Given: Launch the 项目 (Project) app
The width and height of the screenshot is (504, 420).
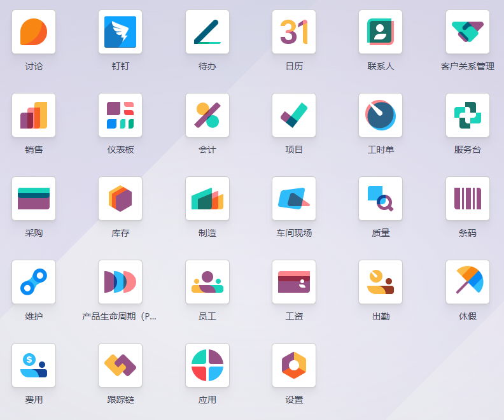Looking at the screenshot, I should tap(294, 115).
